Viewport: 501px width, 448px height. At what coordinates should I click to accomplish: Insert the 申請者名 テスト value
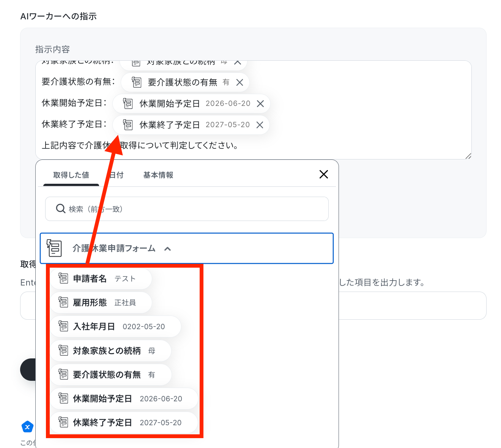101,279
